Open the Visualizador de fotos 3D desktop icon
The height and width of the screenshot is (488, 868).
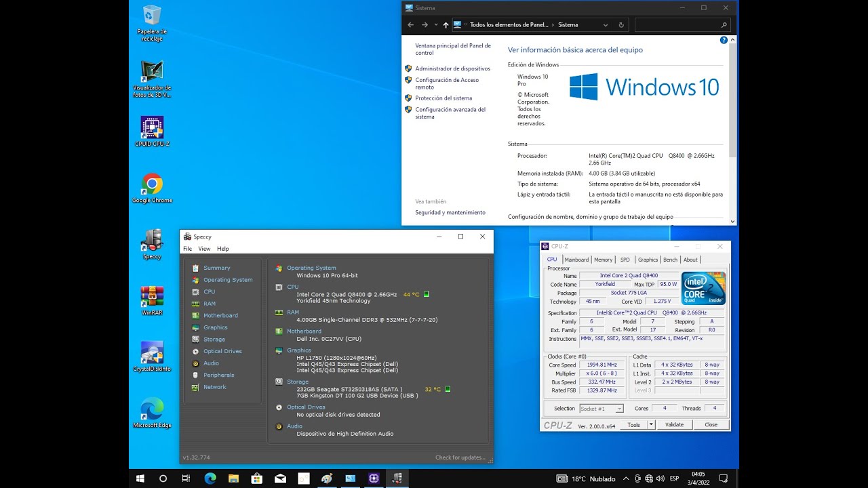[152, 79]
